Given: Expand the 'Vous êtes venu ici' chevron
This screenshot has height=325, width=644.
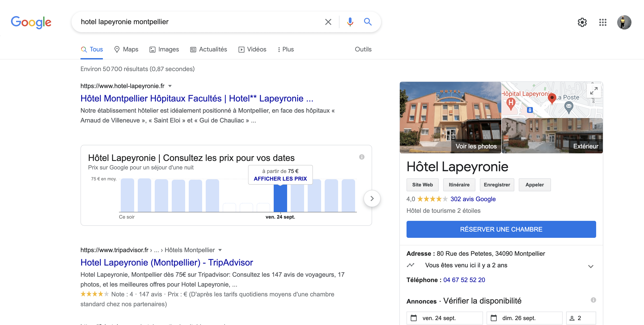Looking at the screenshot, I should tap(591, 266).
